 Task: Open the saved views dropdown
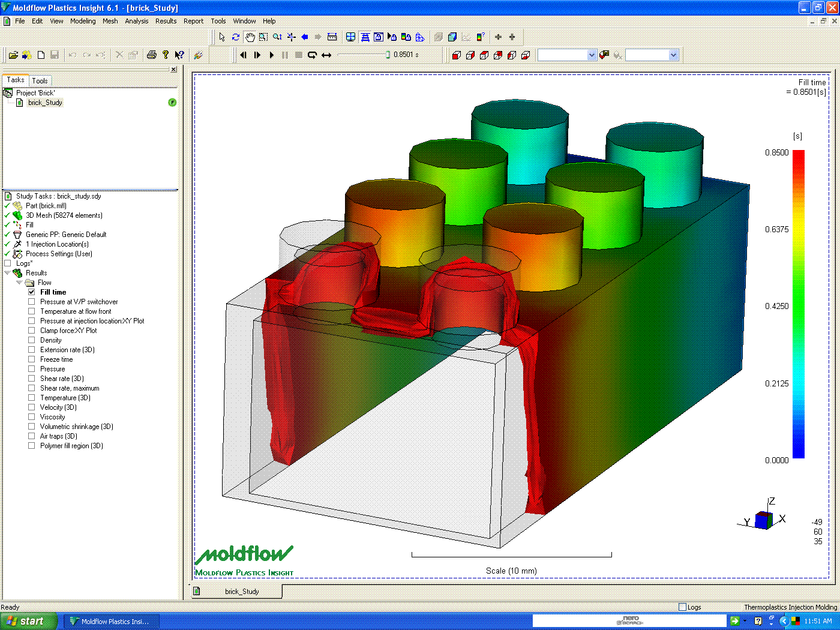[592, 55]
